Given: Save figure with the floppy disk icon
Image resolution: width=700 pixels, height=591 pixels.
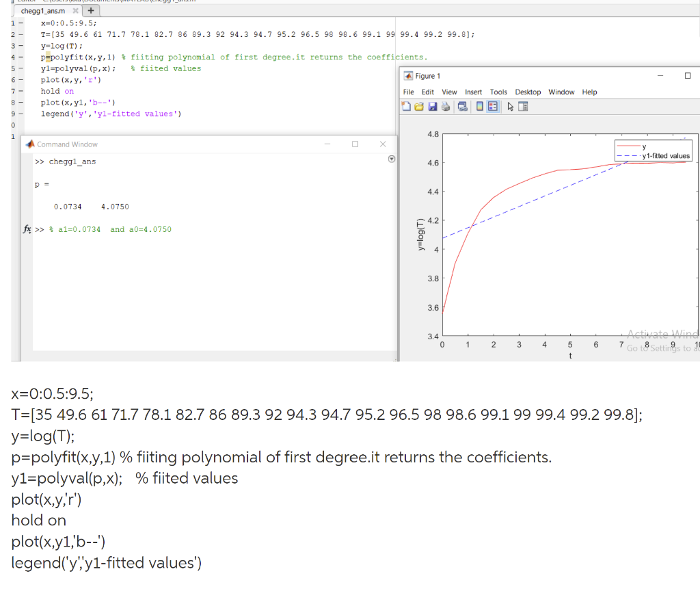Looking at the screenshot, I should click(x=432, y=106).
